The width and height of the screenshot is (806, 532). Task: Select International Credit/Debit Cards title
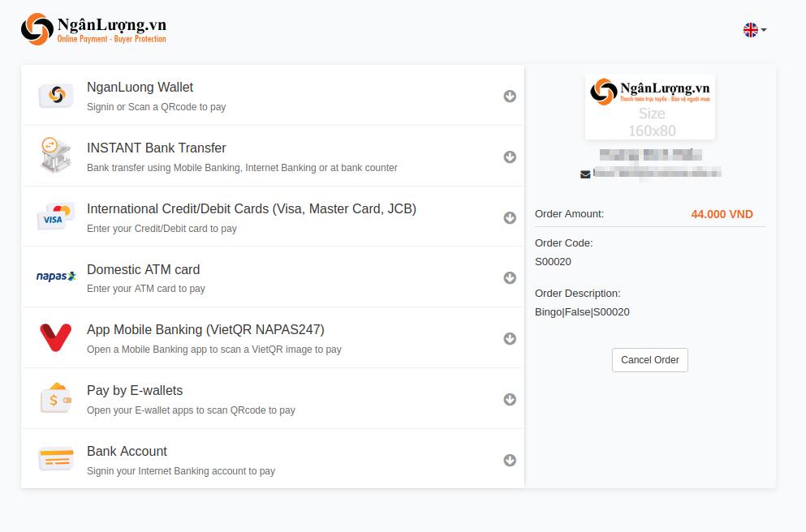(x=252, y=209)
